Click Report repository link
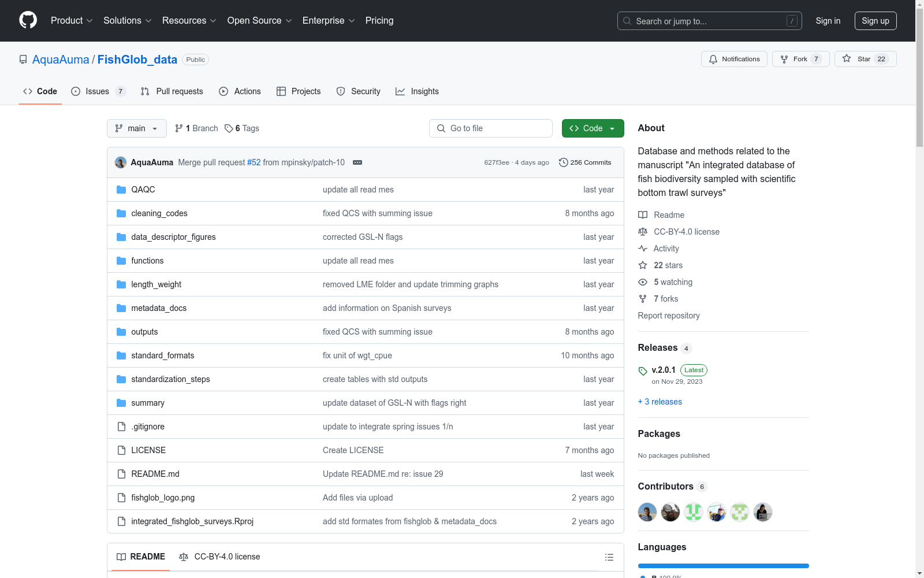The height and width of the screenshot is (578, 924). (x=669, y=316)
